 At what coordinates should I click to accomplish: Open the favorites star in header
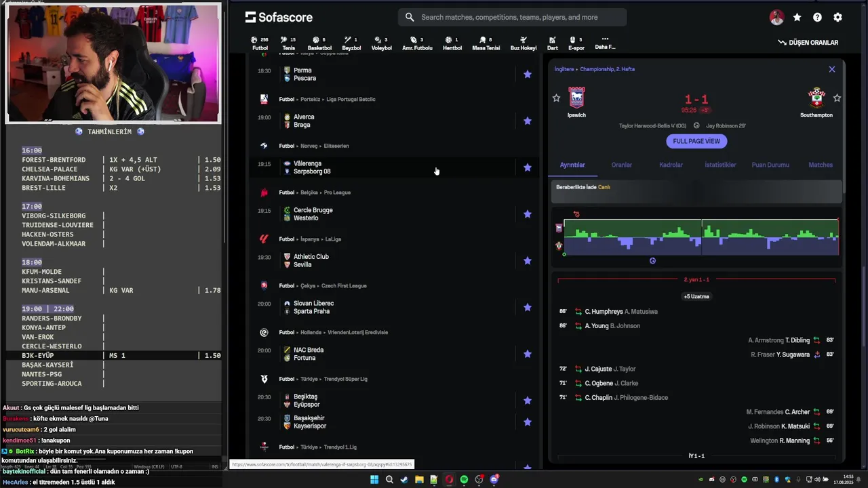pyautogui.click(x=797, y=18)
